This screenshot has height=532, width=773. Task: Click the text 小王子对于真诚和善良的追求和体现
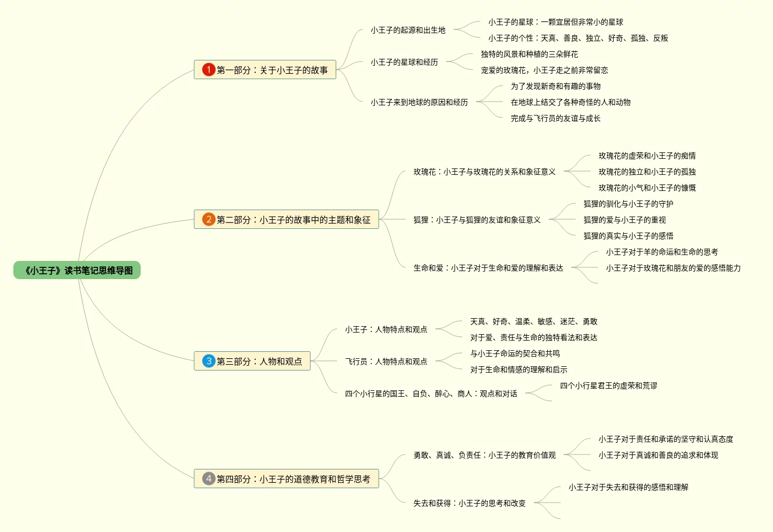pos(659,455)
